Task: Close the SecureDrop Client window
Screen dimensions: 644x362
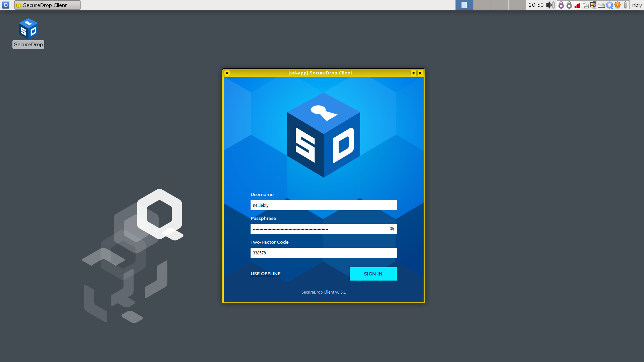Action: (420, 73)
